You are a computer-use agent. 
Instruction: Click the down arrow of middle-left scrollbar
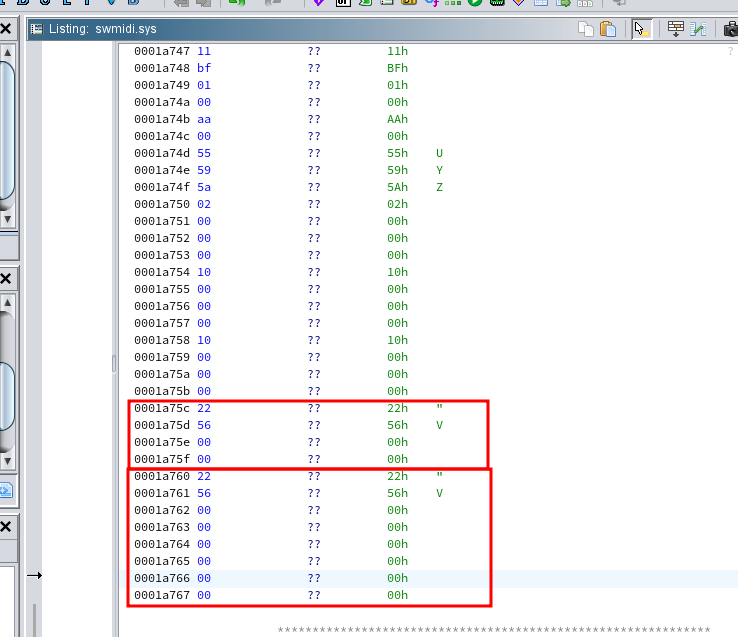coord(6,462)
